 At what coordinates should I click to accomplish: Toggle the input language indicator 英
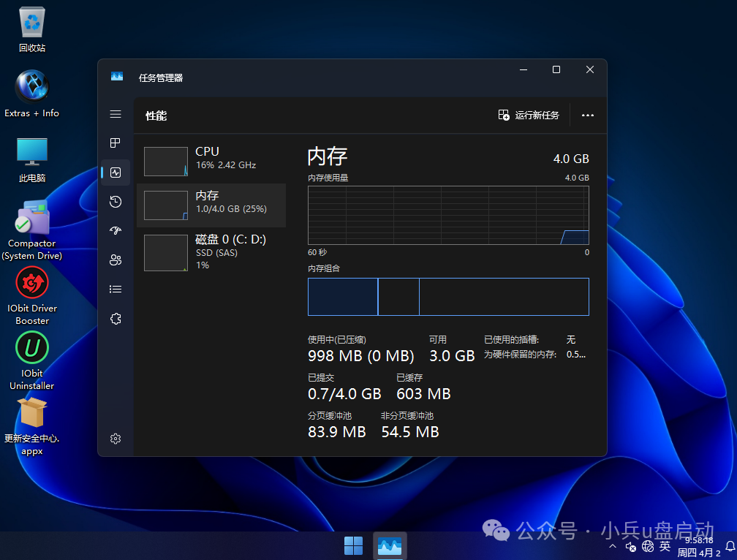coord(665,546)
